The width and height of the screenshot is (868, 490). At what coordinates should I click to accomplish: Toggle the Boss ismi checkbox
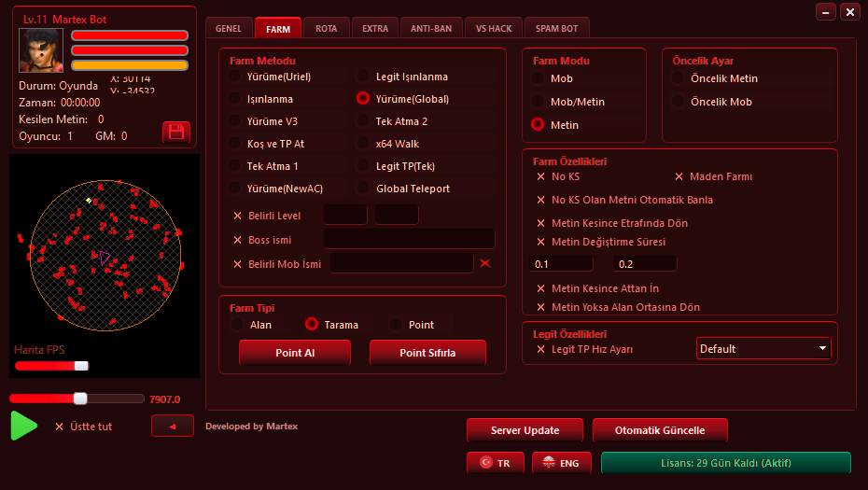pos(237,240)
